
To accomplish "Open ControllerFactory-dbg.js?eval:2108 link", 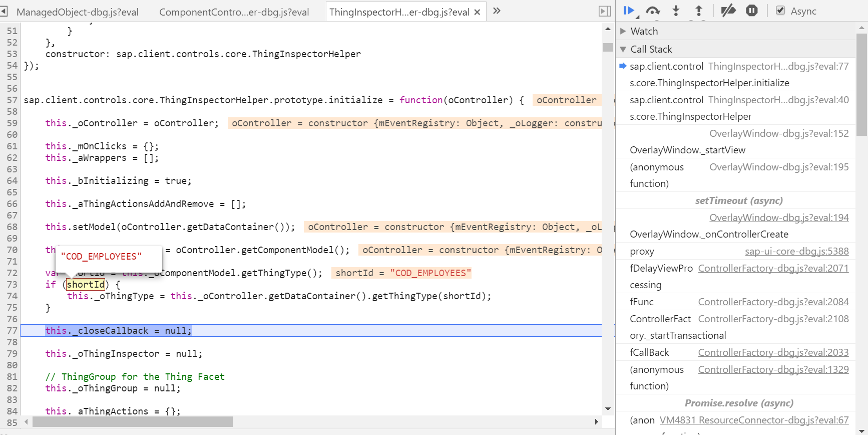I will click(773, 319).
